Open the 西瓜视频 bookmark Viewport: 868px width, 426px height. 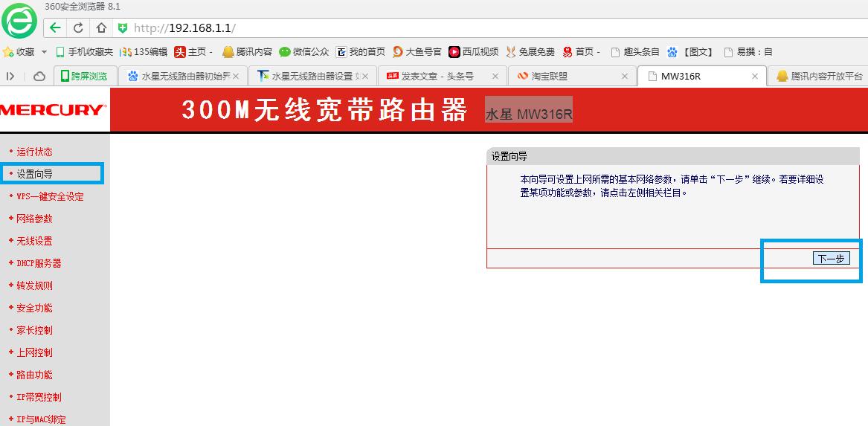tap(473, 52)
